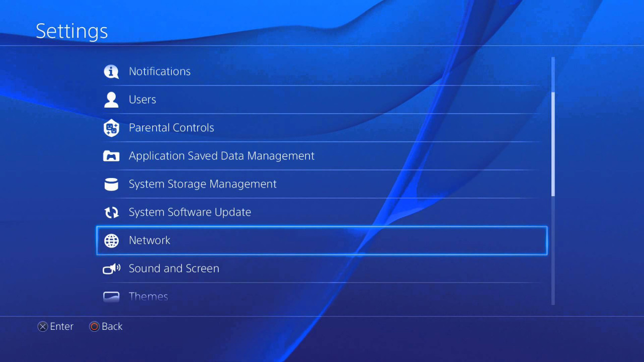Image resolution: width=644 pixels, height=362 pixels.
Task: Click the Back hint label
Action: tap(112, 327)
